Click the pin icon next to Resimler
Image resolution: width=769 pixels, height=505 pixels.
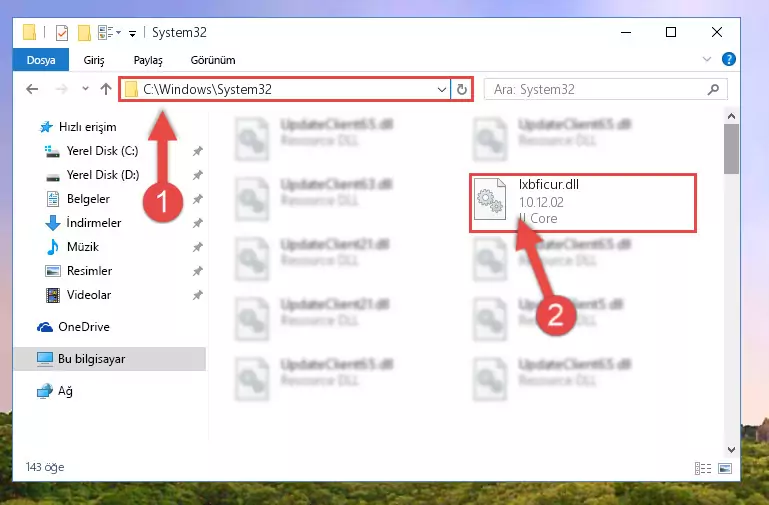click(x=198, y=271)
